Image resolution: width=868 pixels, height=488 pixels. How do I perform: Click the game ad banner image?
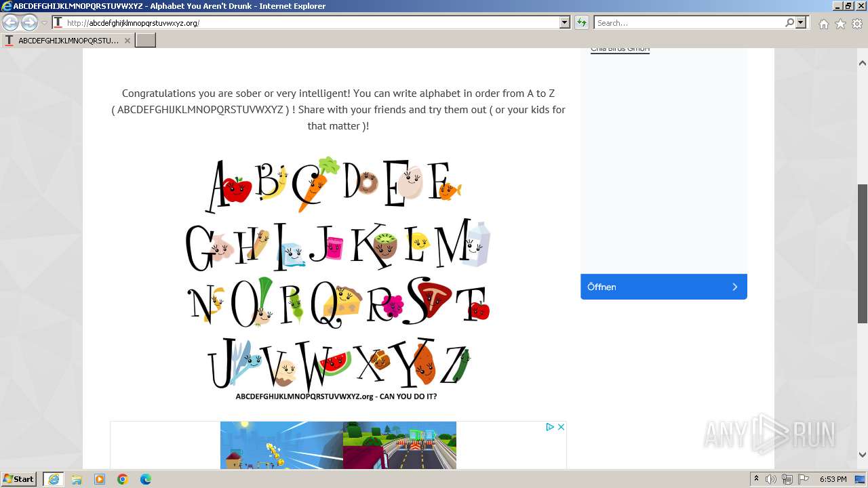tap(338, 445)
